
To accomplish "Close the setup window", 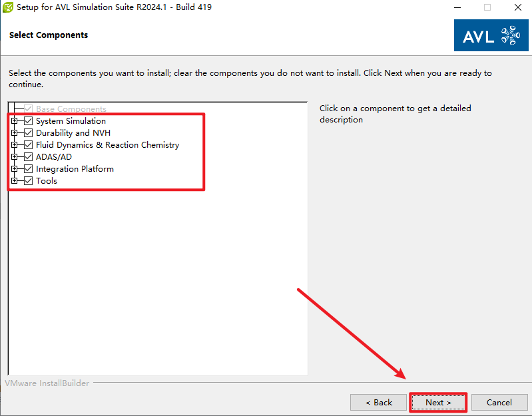I will tap(517, 7).
